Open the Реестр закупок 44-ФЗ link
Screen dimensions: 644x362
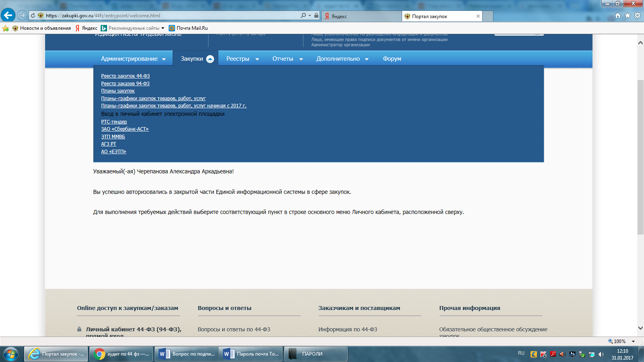[125, 76]
